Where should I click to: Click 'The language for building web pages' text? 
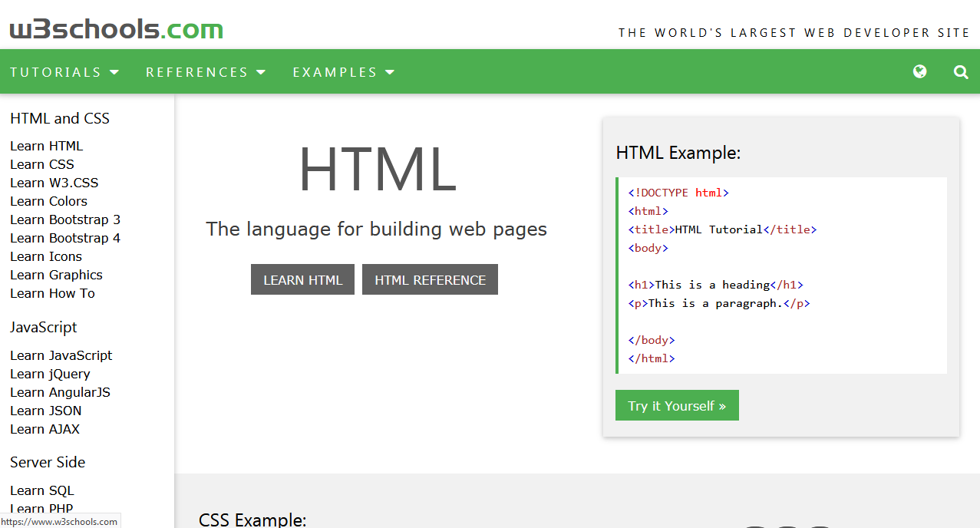coord(376,229)
